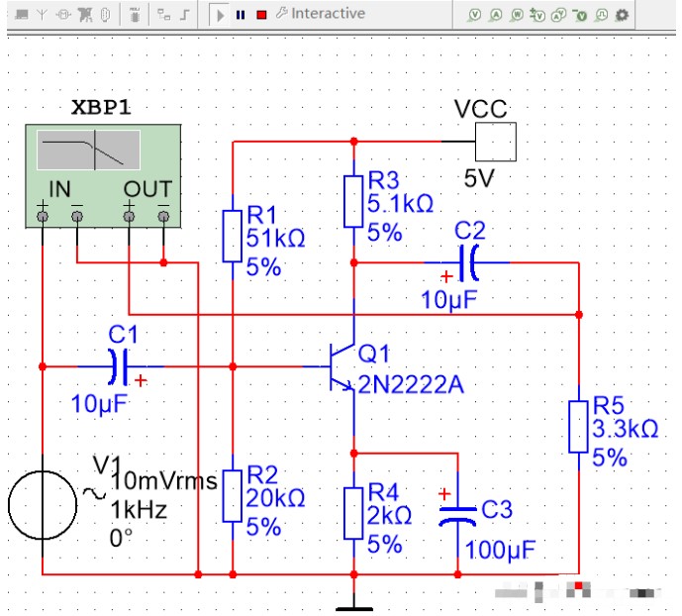Click the 3.3kΩ value of R5
This screenshot has height=616, width=682.
coord(626,429)
